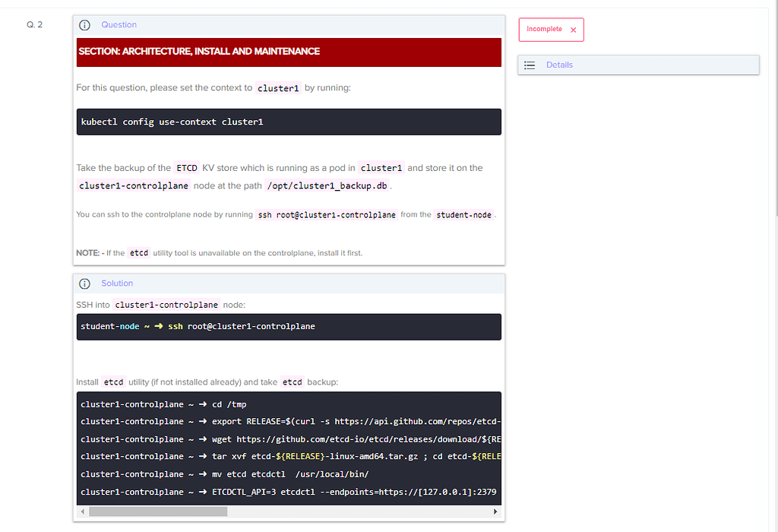This screenshot has width=778, height=532.
Task: Click the cluster1 inline code chip
Action: click(x=278, y=87)
